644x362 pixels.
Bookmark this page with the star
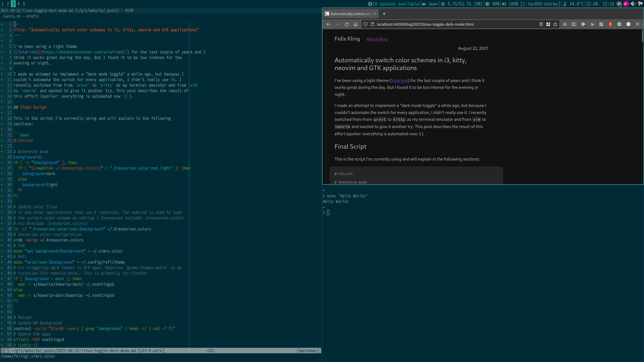(x=555, y=24)
